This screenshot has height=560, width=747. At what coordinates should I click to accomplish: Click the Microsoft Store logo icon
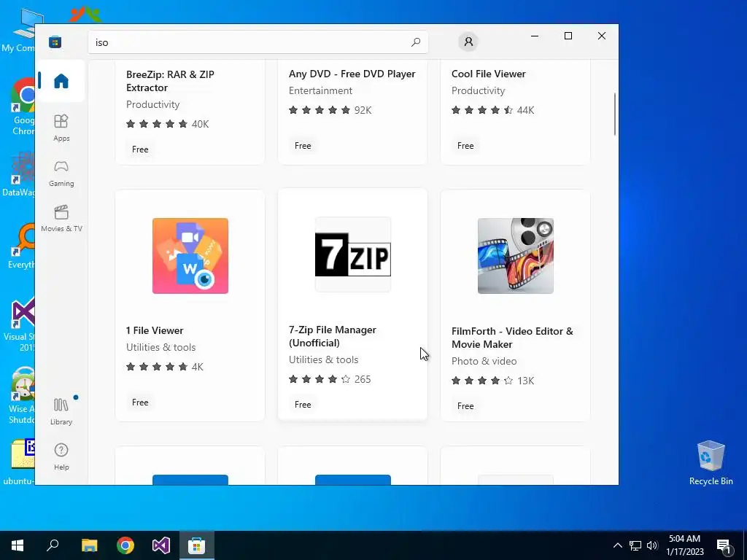click(x=55, y=42)
